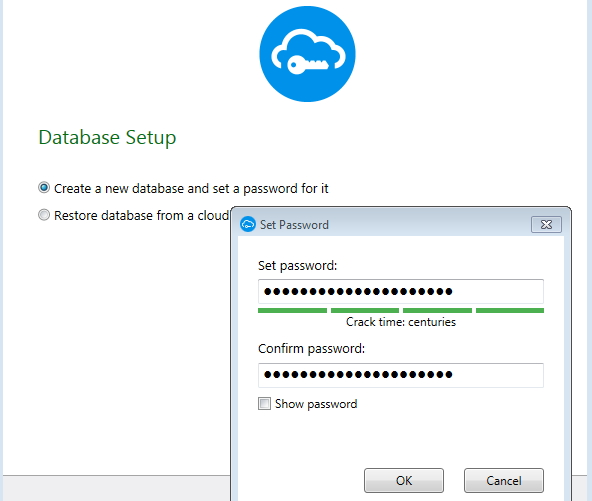Click the last green strength bar segment
Screen dimensions: 592x501
tap(510, 310)
